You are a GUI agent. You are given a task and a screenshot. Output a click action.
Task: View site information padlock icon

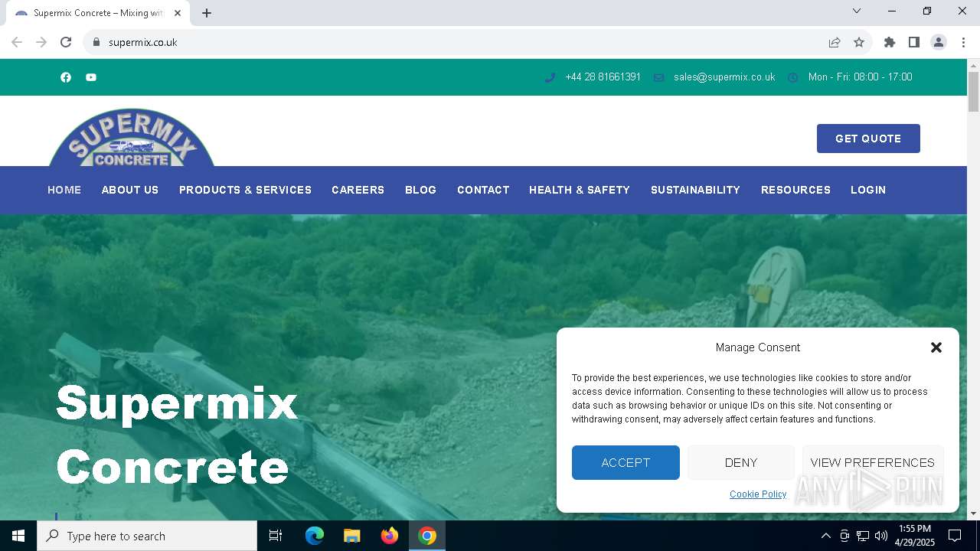pyautogui.click(x=96, y=42)
